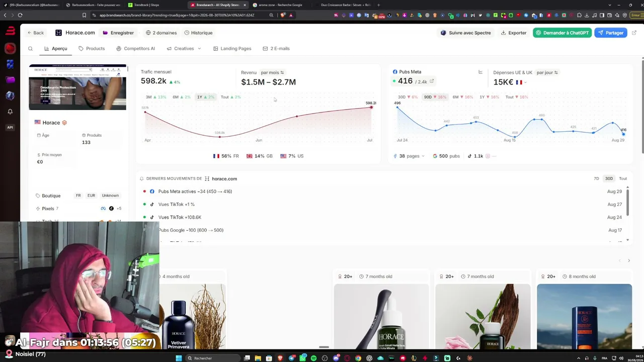
Task: Go to previous products carousel page
Action: click(x=620, y=260)
